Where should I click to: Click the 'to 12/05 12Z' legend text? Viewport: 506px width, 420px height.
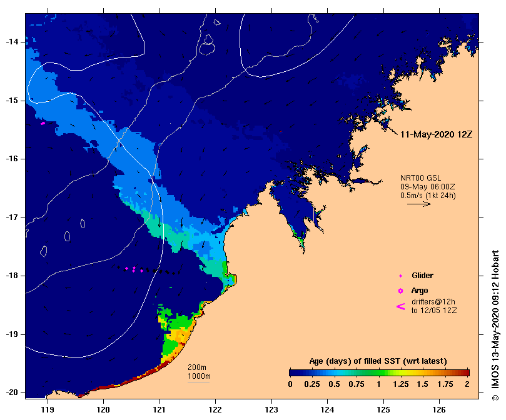pos(434,311)
